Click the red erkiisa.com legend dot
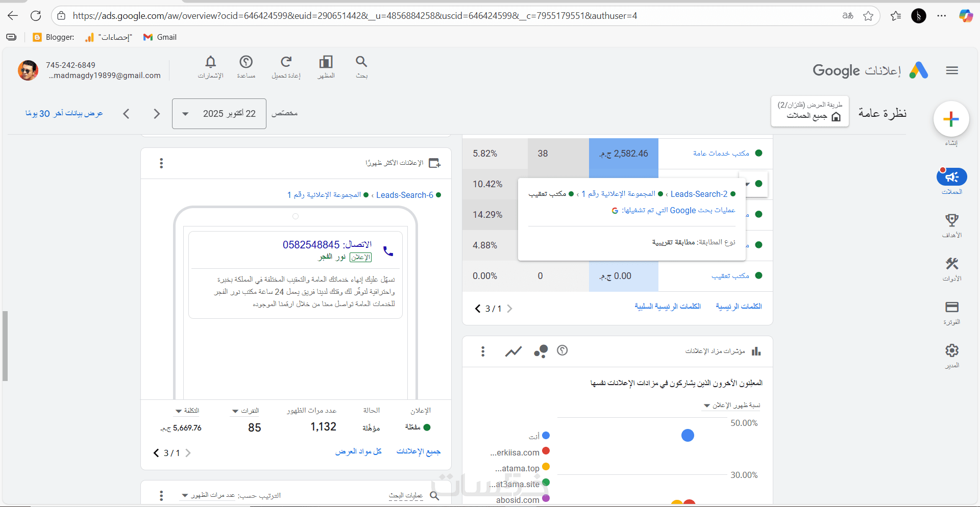980x507 pixels. point(546,451)
